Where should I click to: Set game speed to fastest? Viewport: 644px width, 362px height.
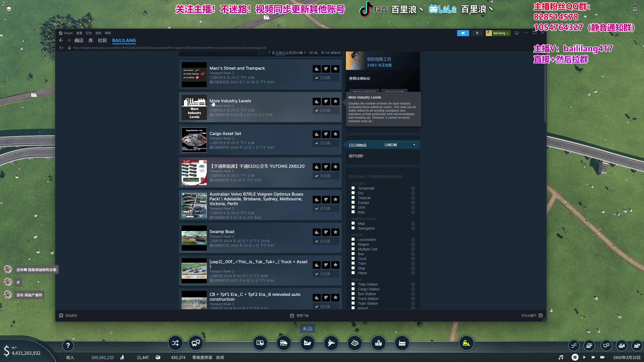(602, 357)
